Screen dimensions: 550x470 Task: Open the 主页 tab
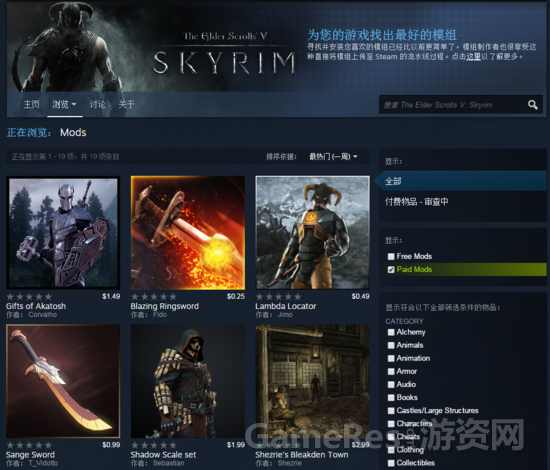[32, 104]
